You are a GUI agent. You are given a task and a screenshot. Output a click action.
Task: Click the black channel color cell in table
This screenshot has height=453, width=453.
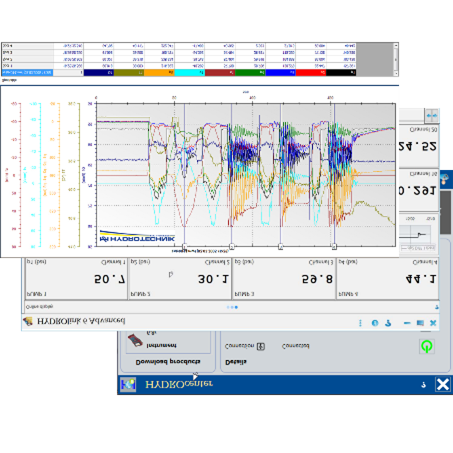pyautogui.click(x=341, y=72)
